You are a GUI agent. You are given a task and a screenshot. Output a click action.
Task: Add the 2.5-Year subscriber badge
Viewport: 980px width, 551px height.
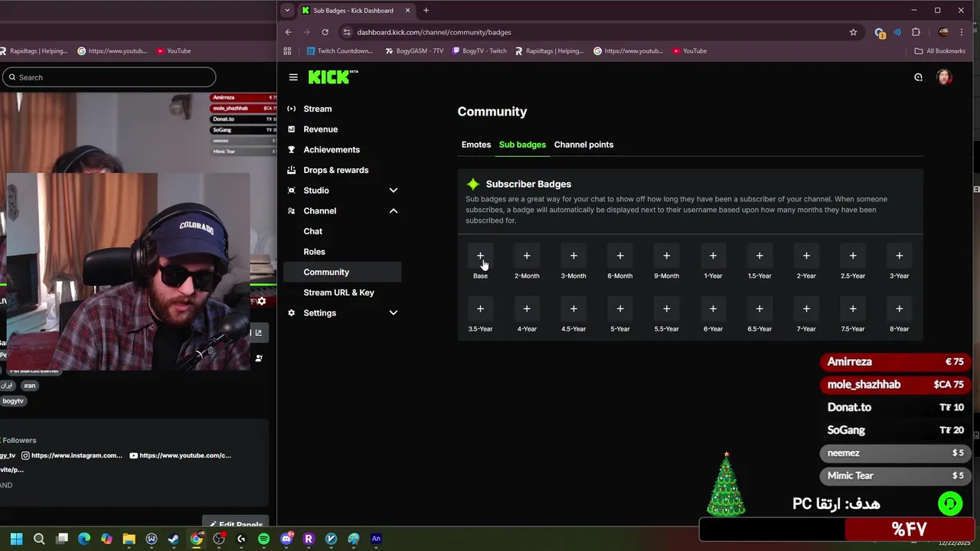tap(853, 256)
